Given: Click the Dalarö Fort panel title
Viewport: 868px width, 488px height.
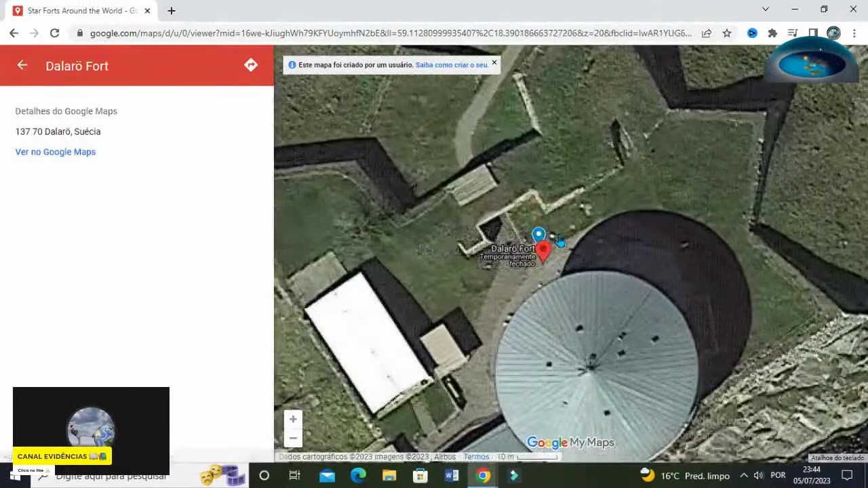Looking at the screenshot, I should point(77,66).
